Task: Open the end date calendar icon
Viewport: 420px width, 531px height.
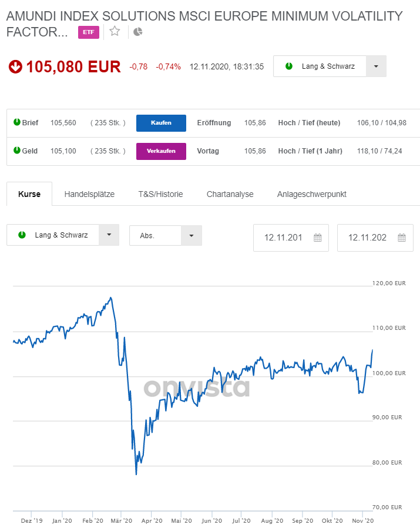Action: tap(402, 238)
